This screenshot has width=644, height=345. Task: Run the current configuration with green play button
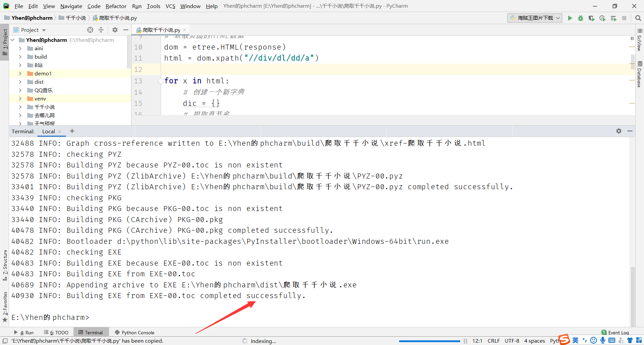(570, 18)
